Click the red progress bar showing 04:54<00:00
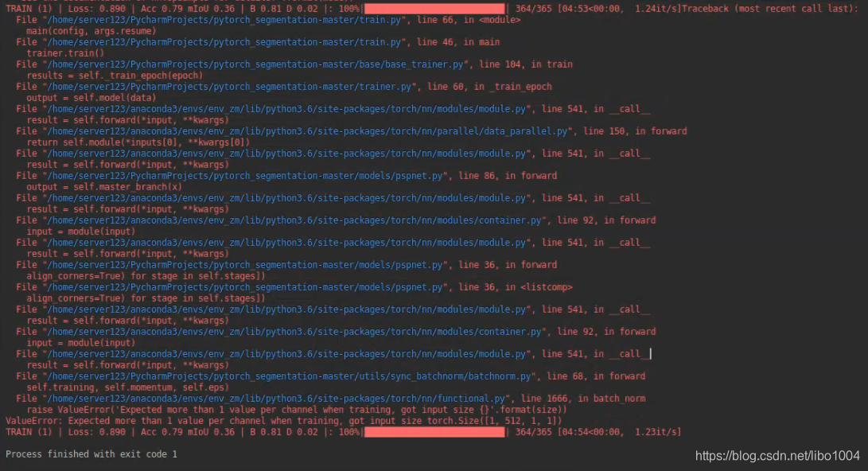The height and width of the screenshot is (471, 868). pos(434,432)
